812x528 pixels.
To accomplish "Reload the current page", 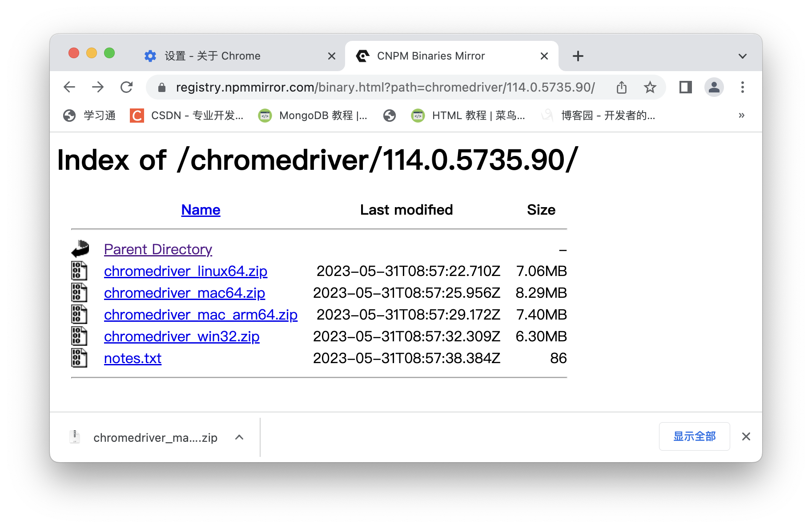I will [x=127, y=87].
